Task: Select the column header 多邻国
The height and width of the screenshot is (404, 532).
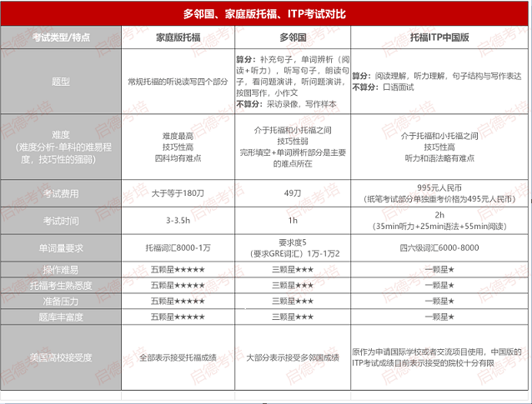Action: [293, 37]
